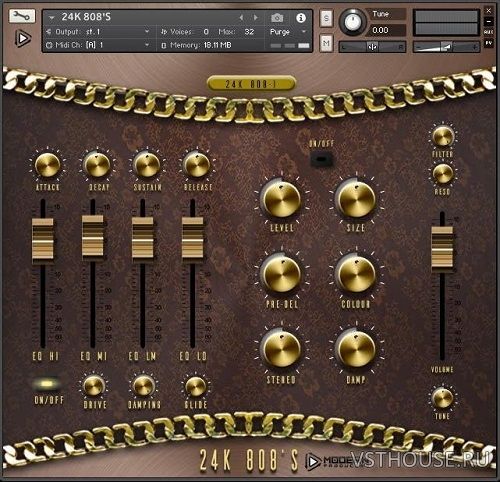Click the tune value field 0.00
500x482 pixels.
(387, 30)
